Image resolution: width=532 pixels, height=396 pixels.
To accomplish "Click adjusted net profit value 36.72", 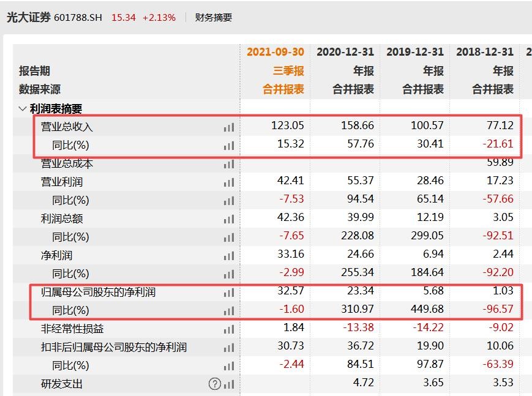I will (x=361, y=345).
